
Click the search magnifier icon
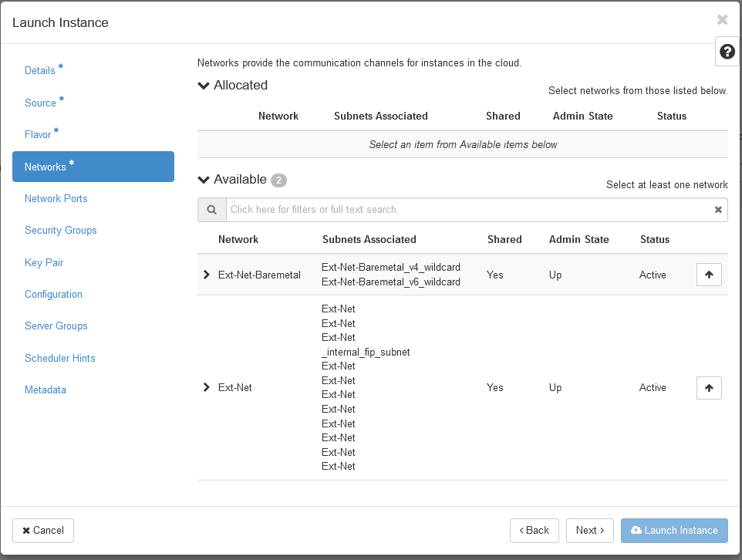pyautogui.click(x=211, y=210)
